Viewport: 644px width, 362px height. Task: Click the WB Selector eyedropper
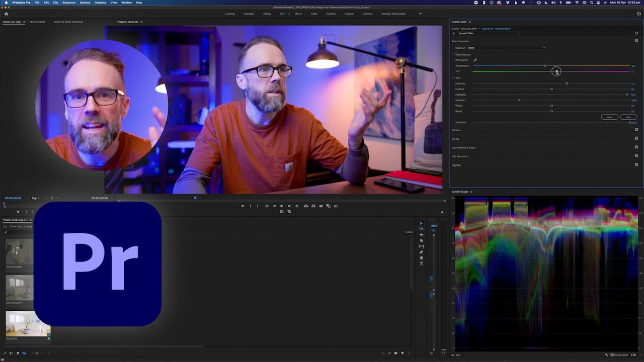pos(475,60)
